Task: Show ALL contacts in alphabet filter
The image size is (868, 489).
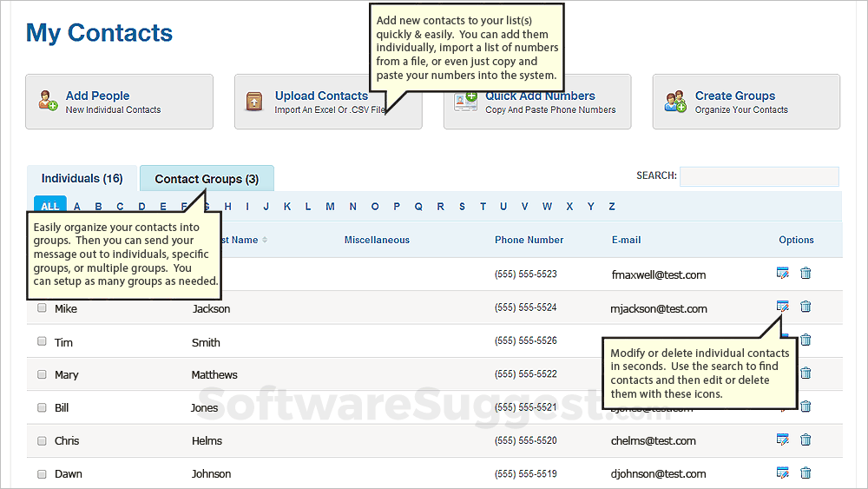Action: [x=50, y=206]
